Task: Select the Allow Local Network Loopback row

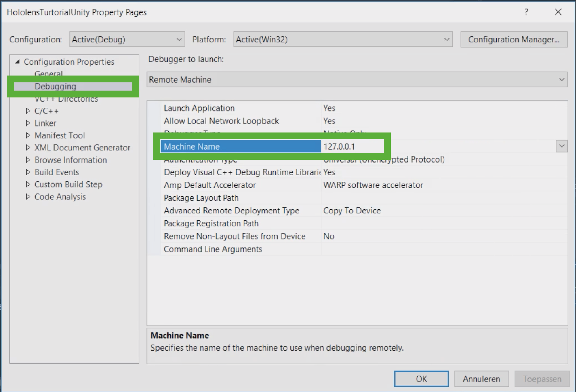Action: [x=221, y=121]
